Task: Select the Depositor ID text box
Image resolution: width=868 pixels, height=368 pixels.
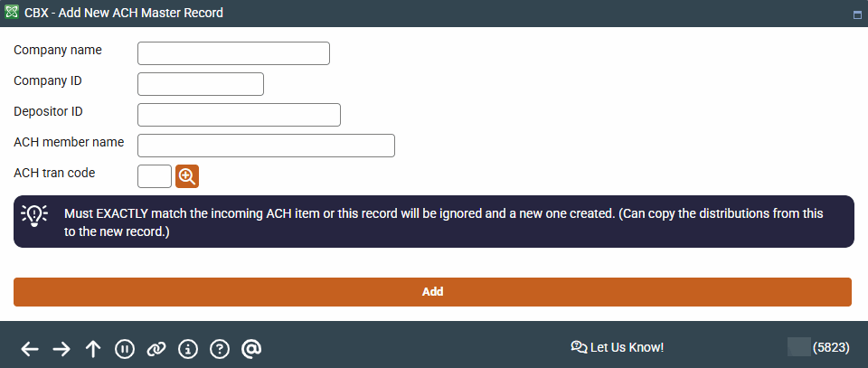Action: [239, 115]
